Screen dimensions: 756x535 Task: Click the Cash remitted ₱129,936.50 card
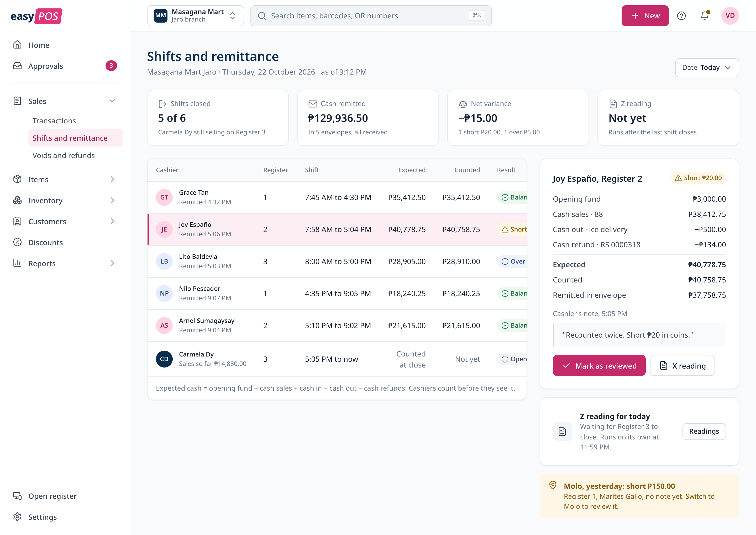367,118
